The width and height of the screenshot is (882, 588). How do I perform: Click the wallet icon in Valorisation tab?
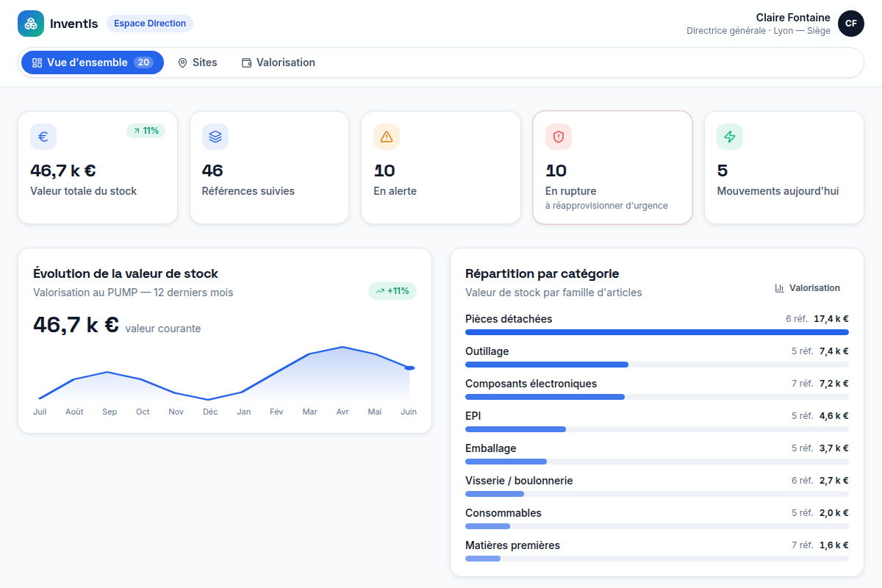coord(247,63)
